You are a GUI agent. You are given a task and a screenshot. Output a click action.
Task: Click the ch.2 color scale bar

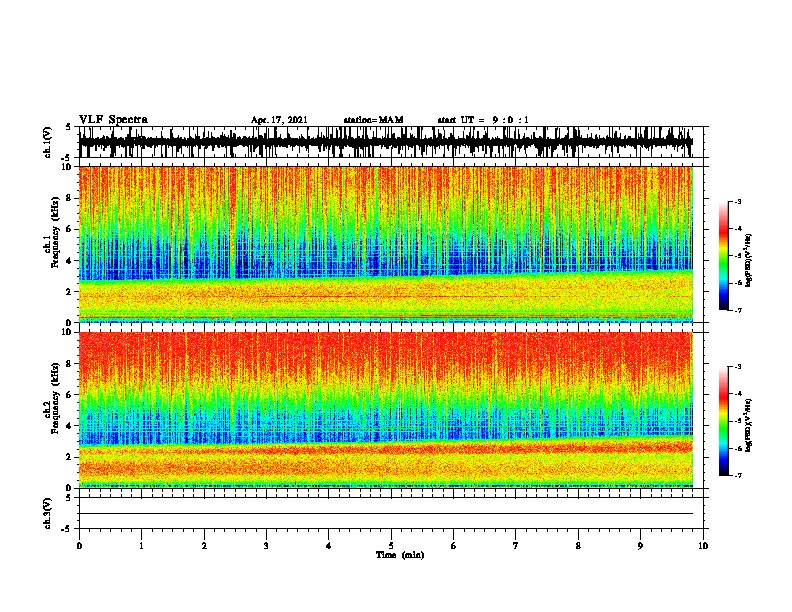point(723,421)
